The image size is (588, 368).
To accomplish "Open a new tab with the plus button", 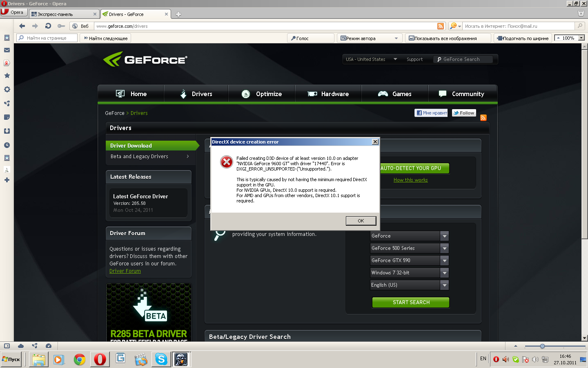I will click(x=178, y=14).
